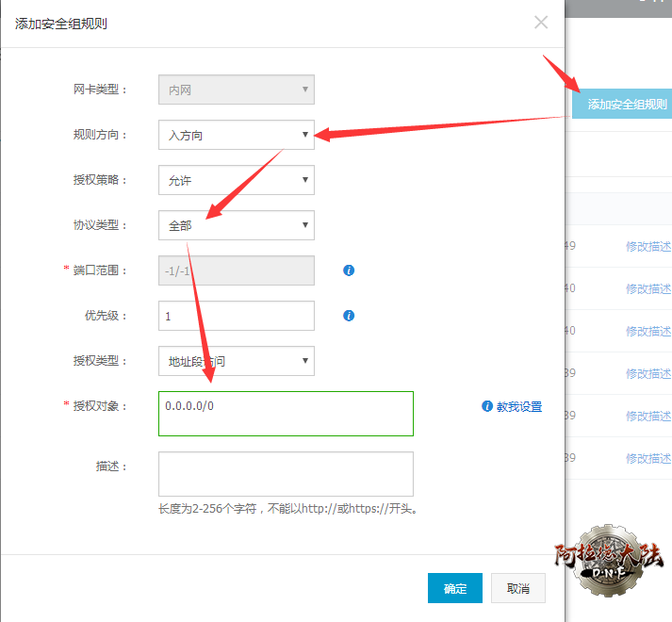Viewport: 672px width, 622px height.
Task: Click the 取消 cancel button
Action: click(x=518, y=588)
